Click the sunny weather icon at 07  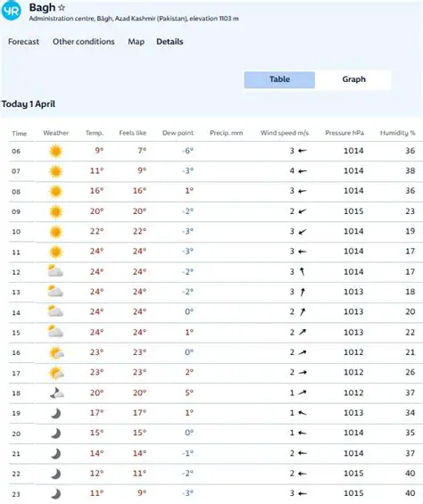click(55, 171)
